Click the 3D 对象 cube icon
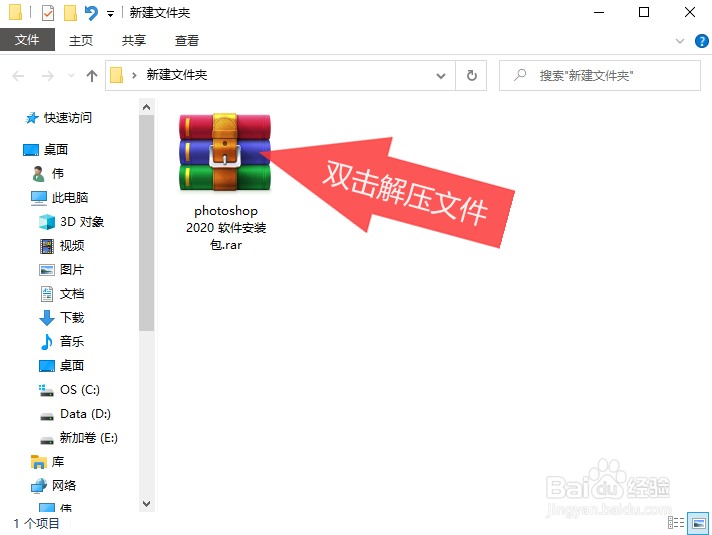712x535 pixels. pyautogui.click(x=47, y=222)
